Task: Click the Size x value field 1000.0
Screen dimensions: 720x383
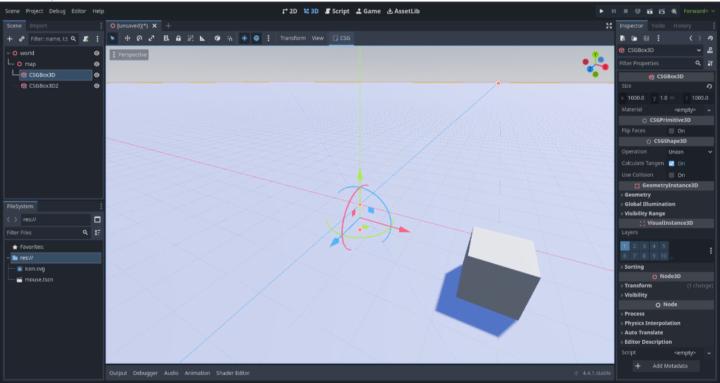Action: (x=634, y=98)
